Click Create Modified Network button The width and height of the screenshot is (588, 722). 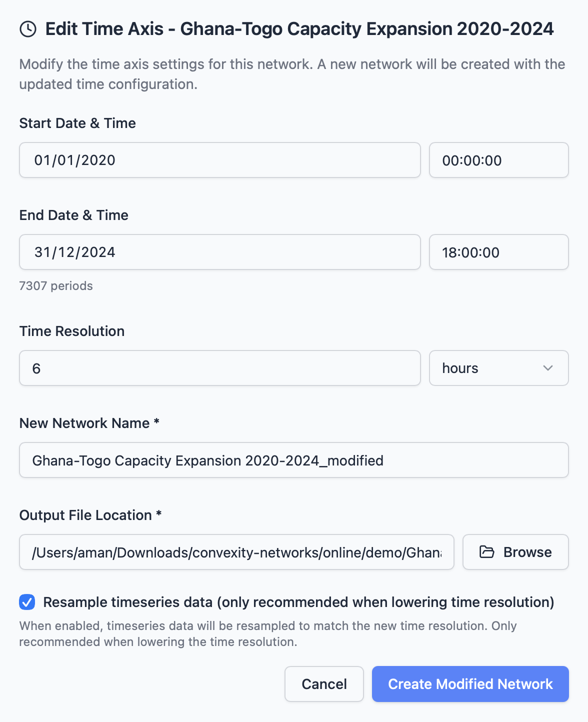pos(470,684)
